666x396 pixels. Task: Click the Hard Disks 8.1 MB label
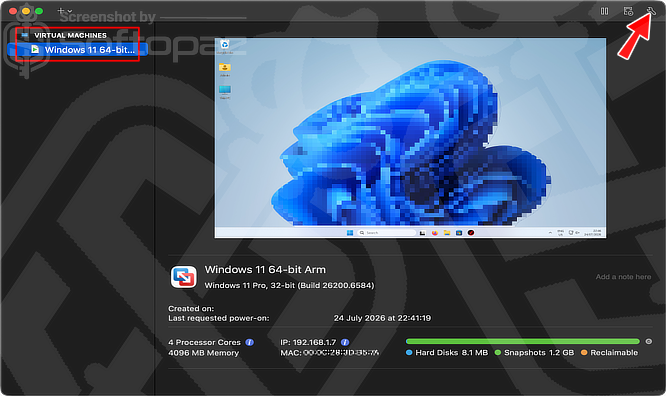(x=452, y=352)
